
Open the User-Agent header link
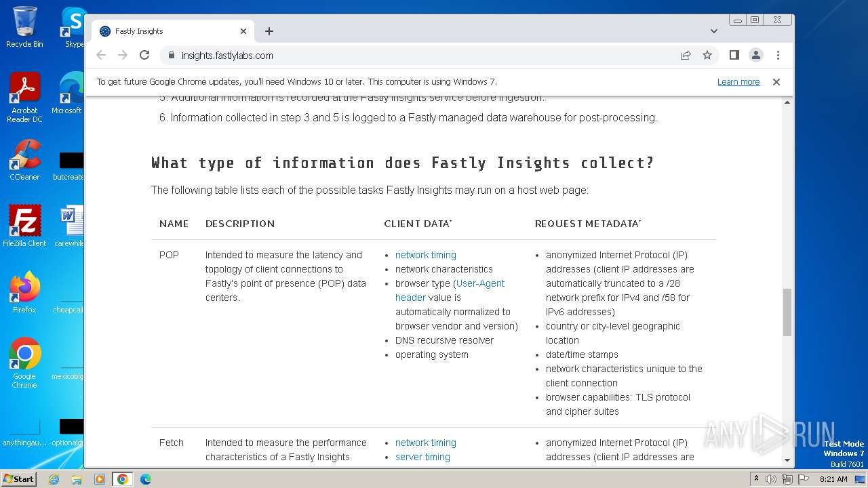pos(450,290)
